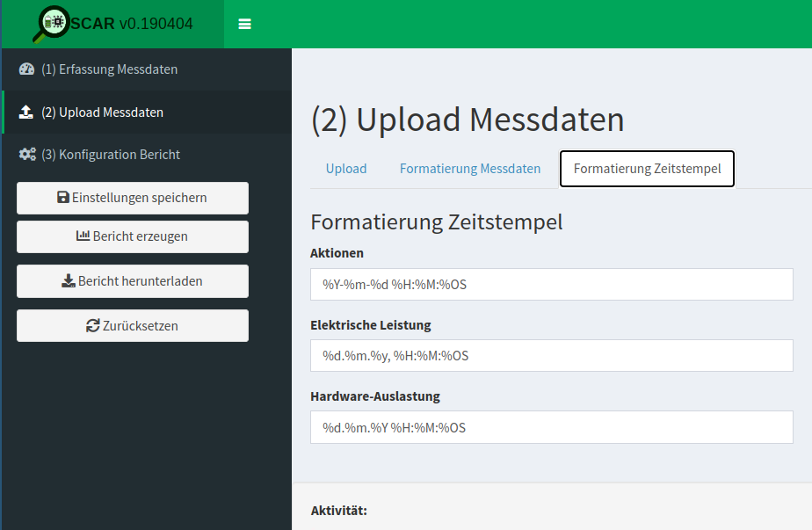Generate report with Bericht erzeugen button

pos(133,236)
